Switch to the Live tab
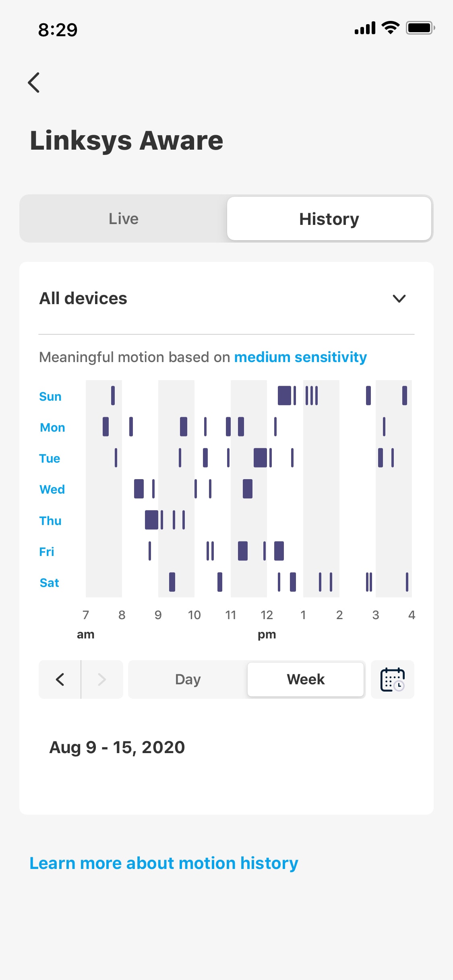The image size is (453, 980). (x=124, y=219)
